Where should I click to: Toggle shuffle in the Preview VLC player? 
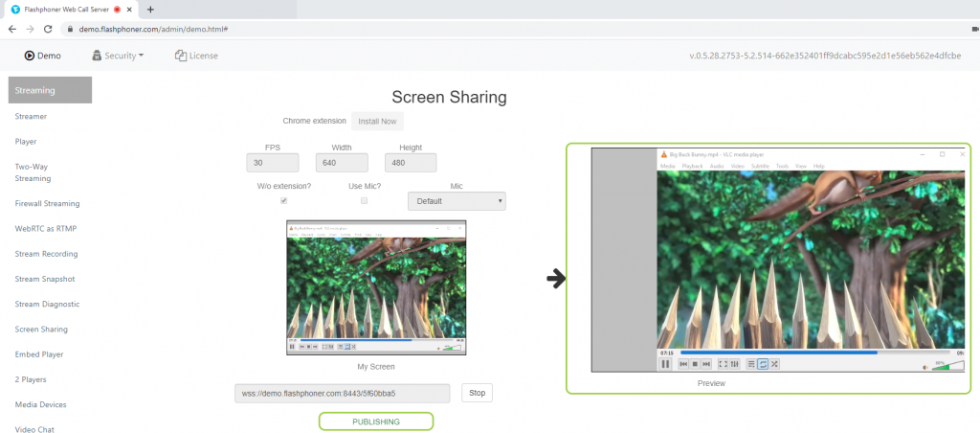(x=775, y=363)
